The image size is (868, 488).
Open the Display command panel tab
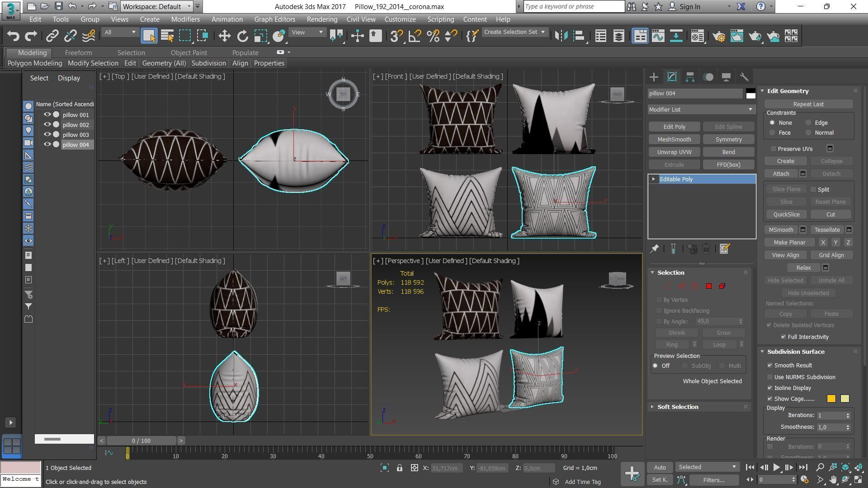(726, 77)
